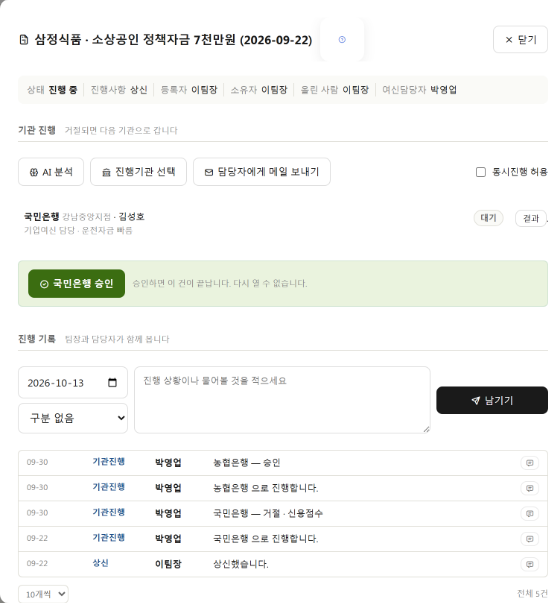The height and width of the screenshot is (603, 548).
Task: Click 담당자에게 메일 보내기 button
Action: tap(262, 172)
